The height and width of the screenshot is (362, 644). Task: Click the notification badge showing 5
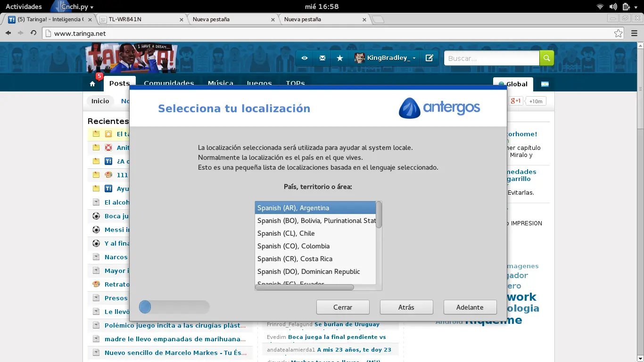[99, 76]
